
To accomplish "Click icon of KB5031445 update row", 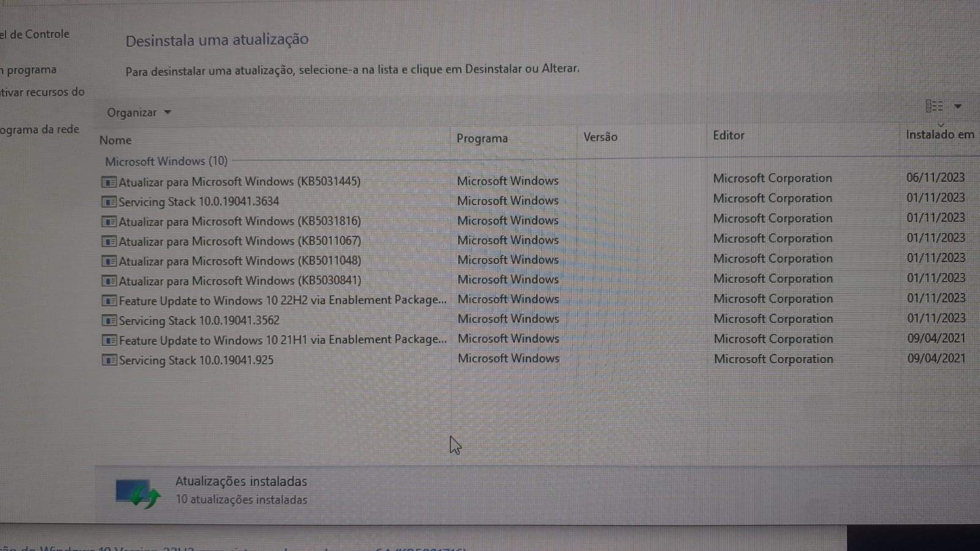I will pyautogui.click(x=109, y=182).
